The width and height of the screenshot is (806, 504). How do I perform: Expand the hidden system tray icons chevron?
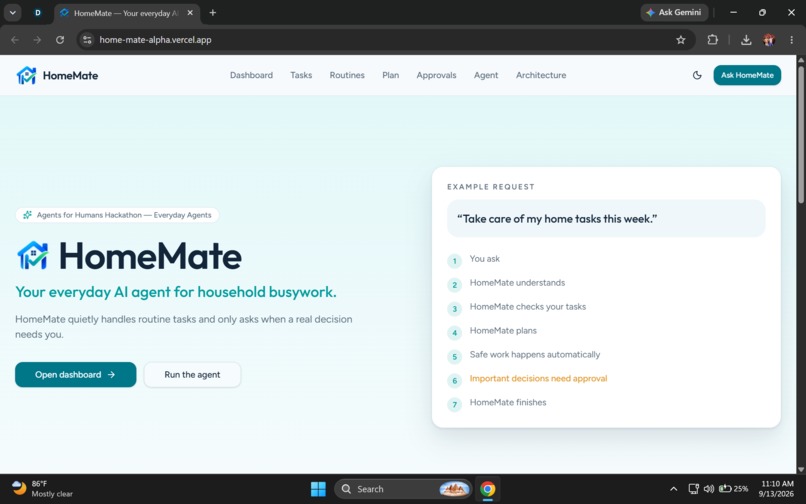[673, 489]
